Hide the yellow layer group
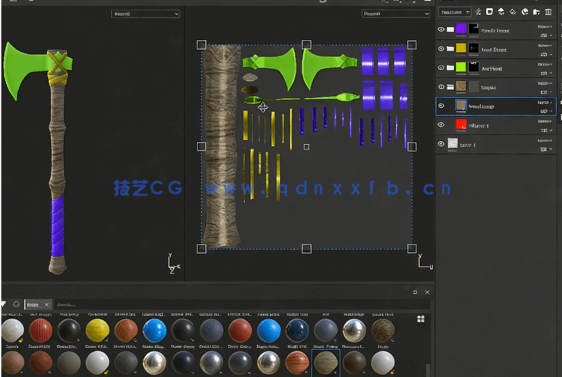Image resolution: width=562 pixels, height=377 pixels. tap(441, 48)
